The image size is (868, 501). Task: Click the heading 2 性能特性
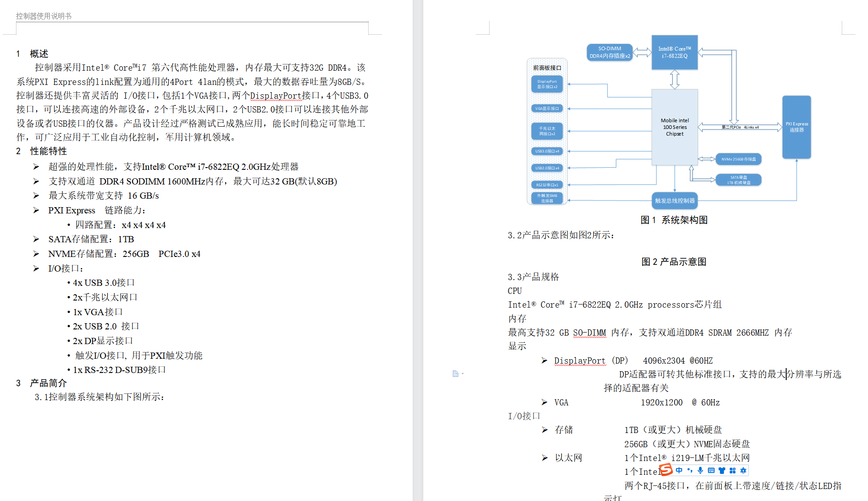click(x=41, y=151)
